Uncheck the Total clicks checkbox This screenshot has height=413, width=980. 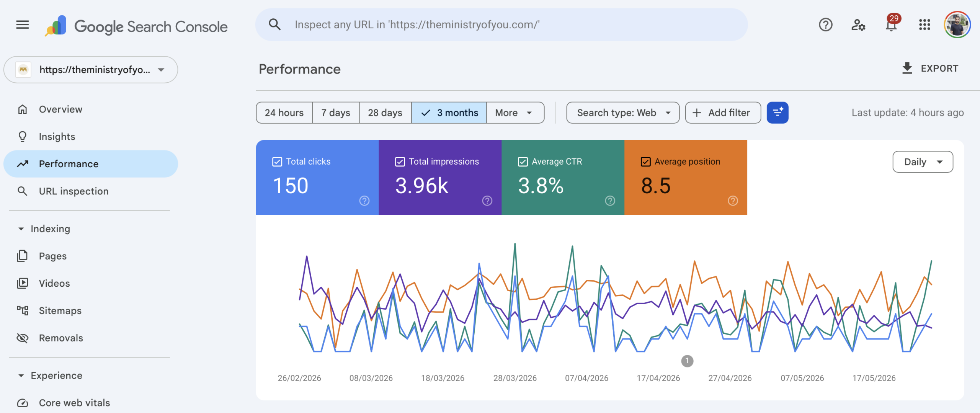pyautogui.click(x=277, y=162)
